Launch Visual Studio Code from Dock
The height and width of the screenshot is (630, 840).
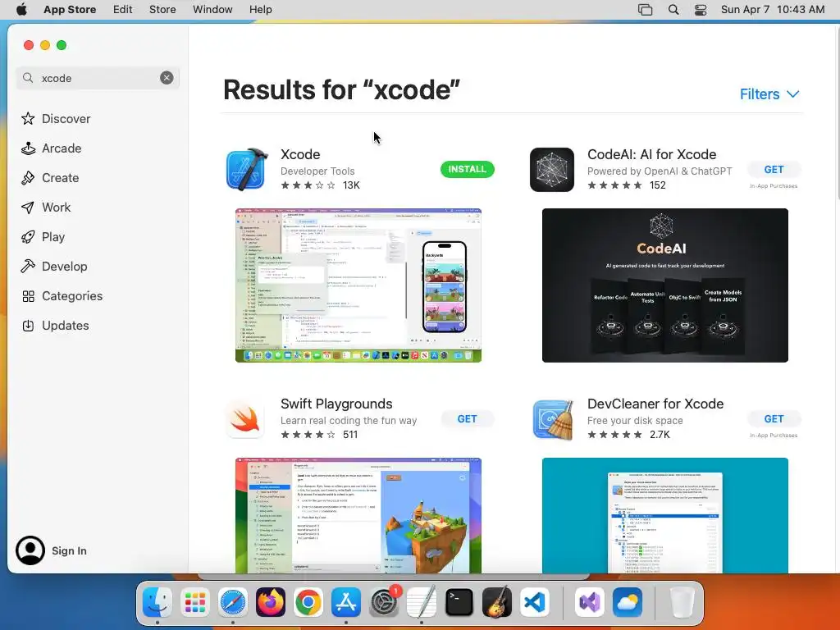coord(535,602)
